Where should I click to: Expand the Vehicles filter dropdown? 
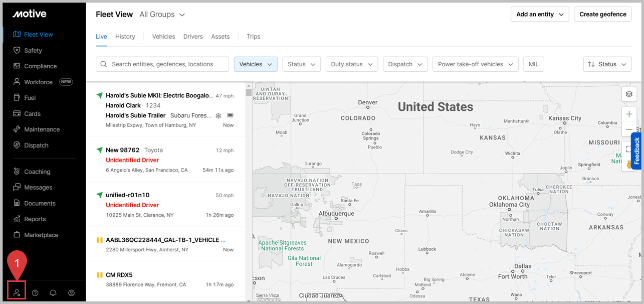pos(256,64)
